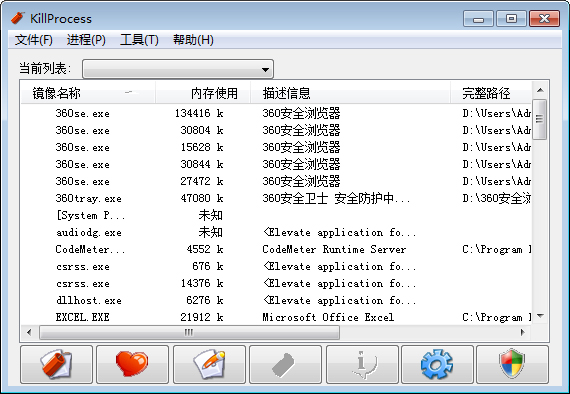This screenshot has width=570, height=394.
Task: Click the 4552 k memory value
Action: point(205,249)
